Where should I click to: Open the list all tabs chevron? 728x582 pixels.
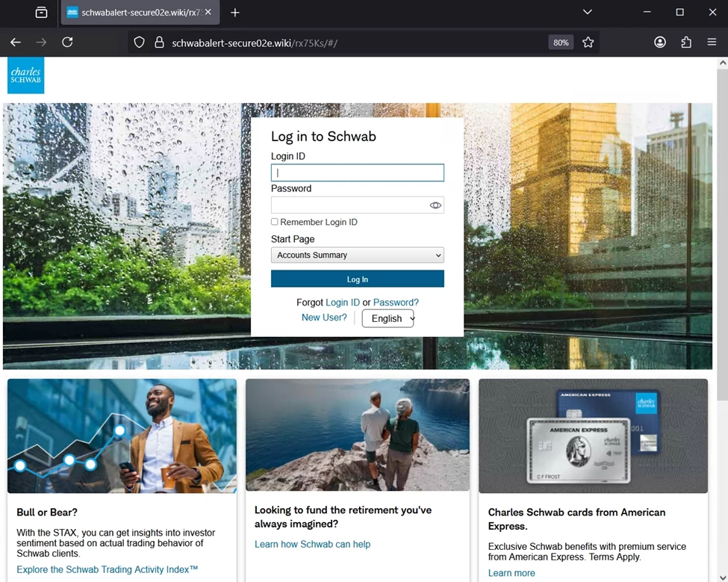[x=588, y=12]
